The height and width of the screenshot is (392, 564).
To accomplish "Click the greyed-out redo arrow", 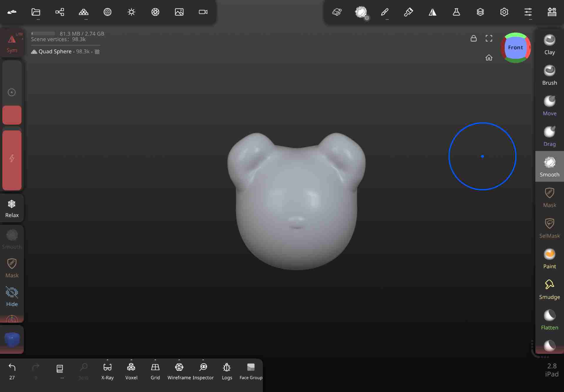I will pos(36,371).
